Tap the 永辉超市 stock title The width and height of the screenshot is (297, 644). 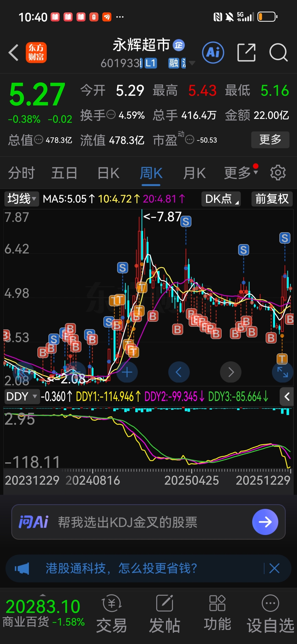coord(141,45)
